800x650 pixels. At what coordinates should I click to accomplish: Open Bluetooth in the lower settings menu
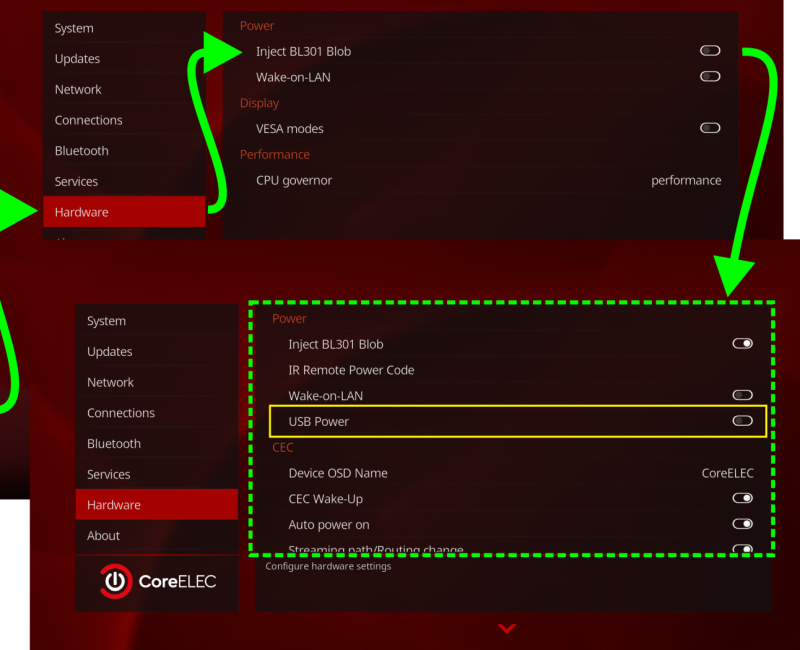[x=157, y=443]
